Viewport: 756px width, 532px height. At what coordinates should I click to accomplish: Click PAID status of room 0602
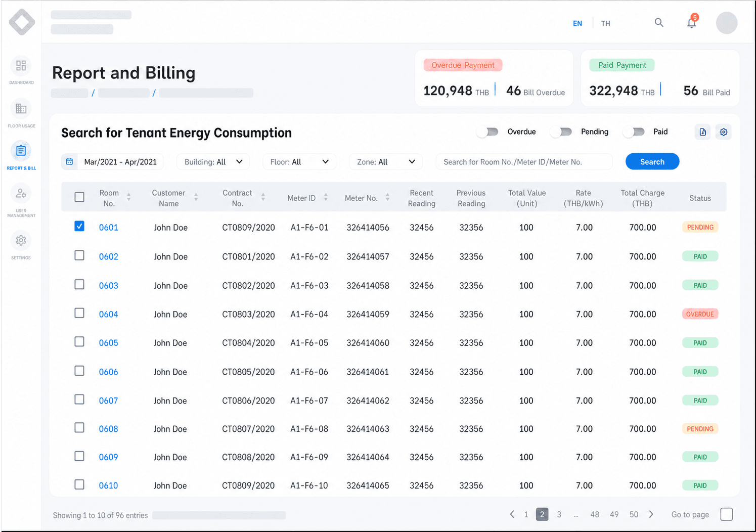click(x=700, y=256)
